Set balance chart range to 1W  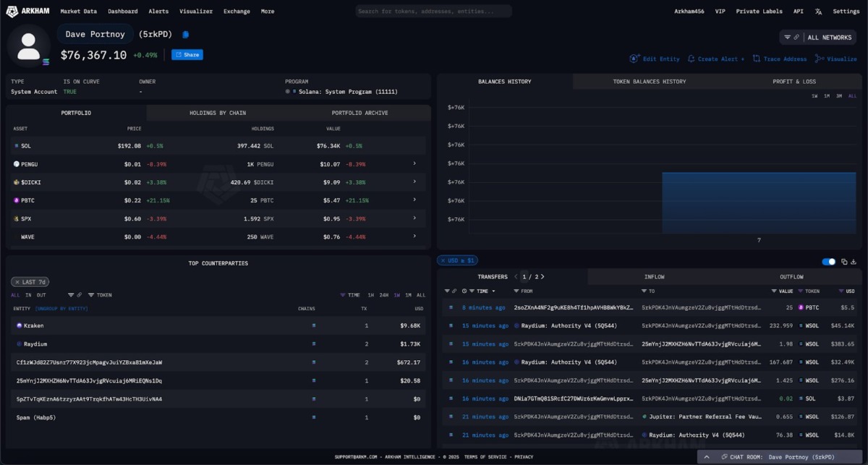[814, 96]
